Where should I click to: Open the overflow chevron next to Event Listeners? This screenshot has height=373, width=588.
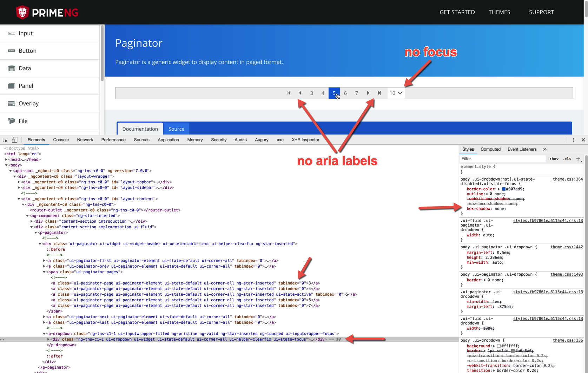tap(545, 149)
